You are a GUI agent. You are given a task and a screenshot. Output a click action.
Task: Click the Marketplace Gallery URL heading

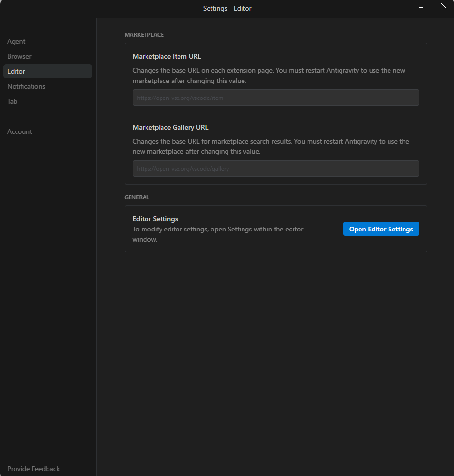[x=170, y=127]
